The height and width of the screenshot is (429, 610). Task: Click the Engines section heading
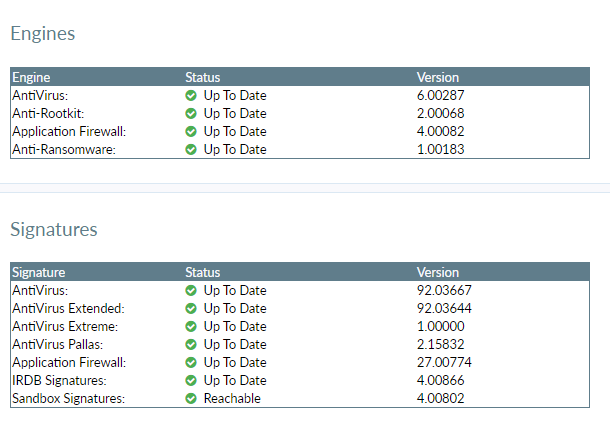[43, 34]
